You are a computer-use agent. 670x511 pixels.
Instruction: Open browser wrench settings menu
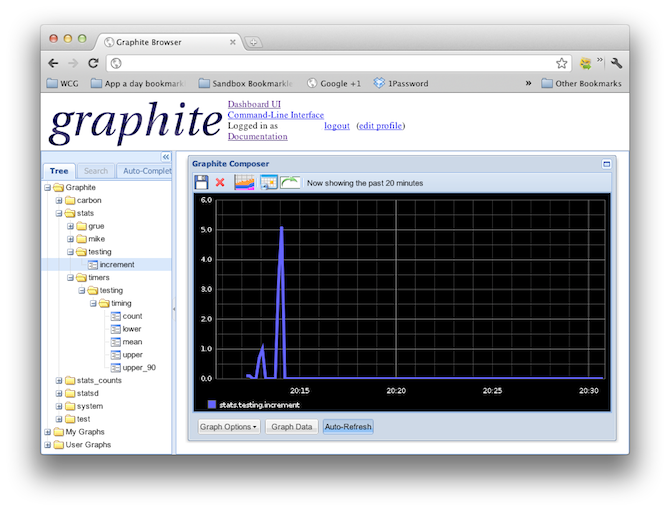pyautogui.click(x=616, y=63)
